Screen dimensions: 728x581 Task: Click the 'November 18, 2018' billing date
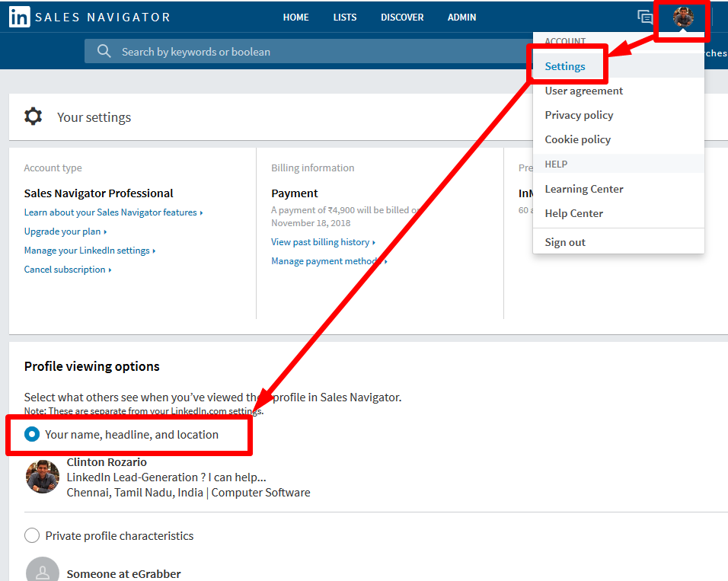pos(311,223)
